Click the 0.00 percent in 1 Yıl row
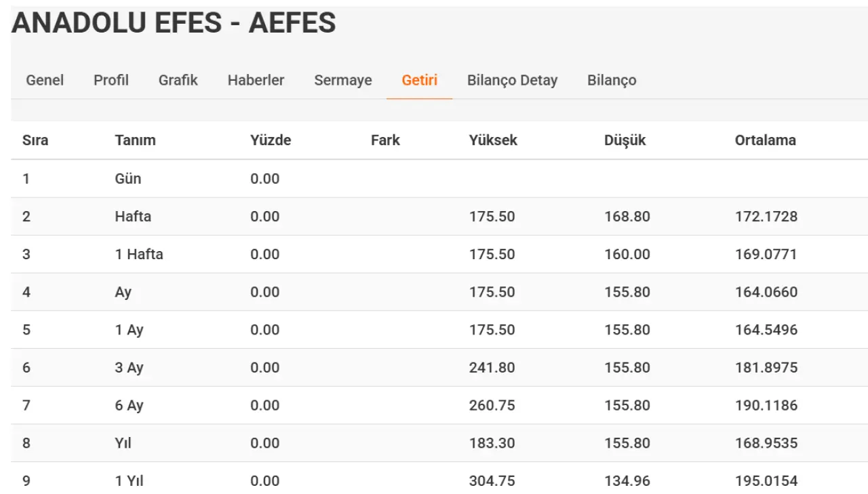The width and height of the screenshot is (868, 494). [x=265, y=481]
